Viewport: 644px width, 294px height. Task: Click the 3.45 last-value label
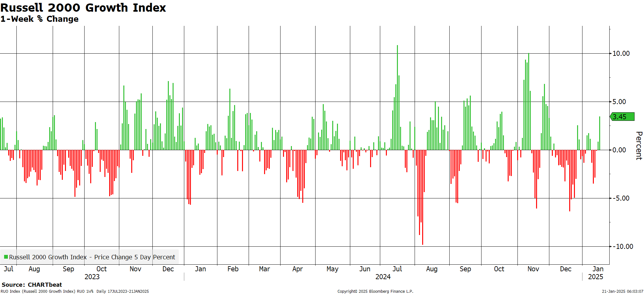622,117
